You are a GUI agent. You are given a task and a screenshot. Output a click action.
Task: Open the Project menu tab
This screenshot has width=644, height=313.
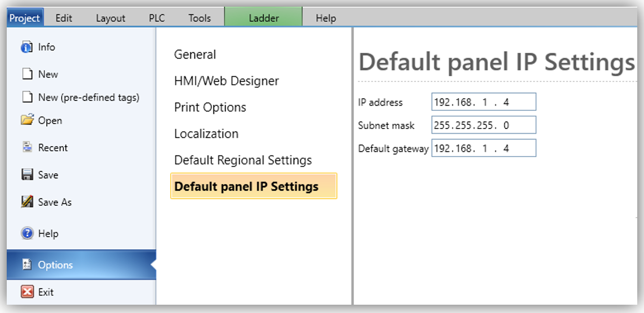(25, 18)
